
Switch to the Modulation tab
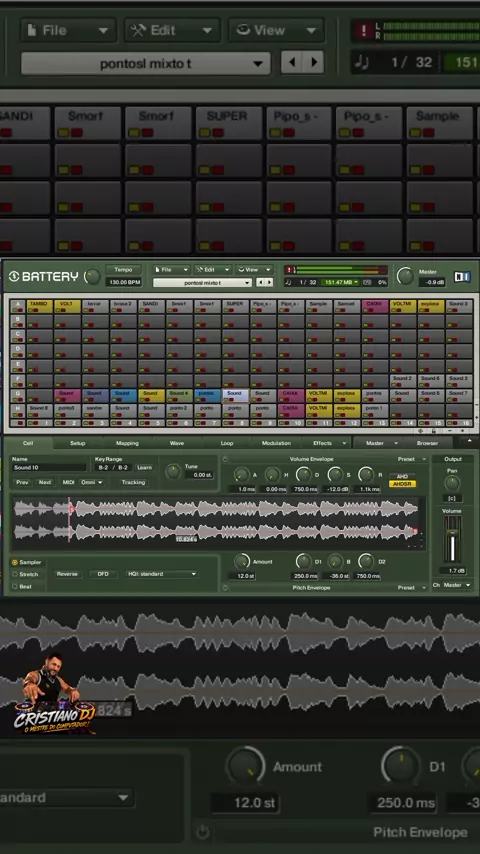click(276, 443)
